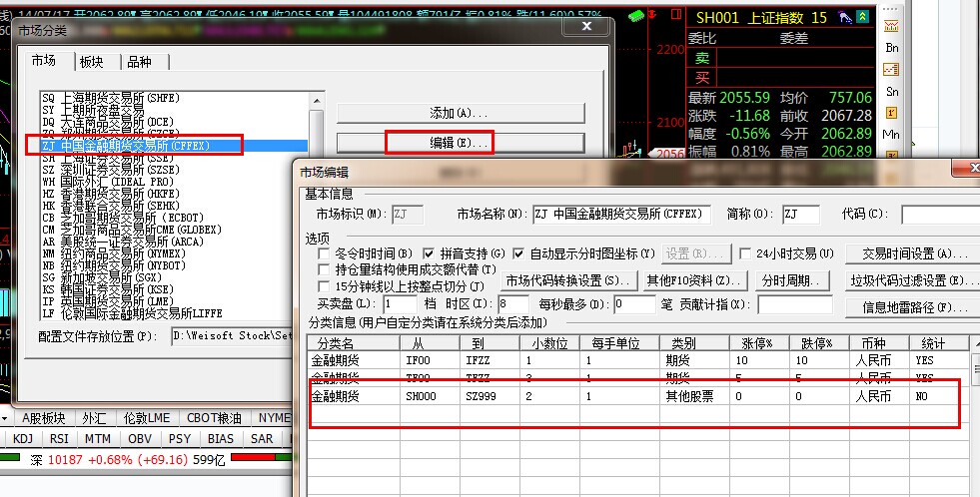Enable the 冬令时时间 checkbox
This screenshot has height=497, width=980.
pos(324,253)
